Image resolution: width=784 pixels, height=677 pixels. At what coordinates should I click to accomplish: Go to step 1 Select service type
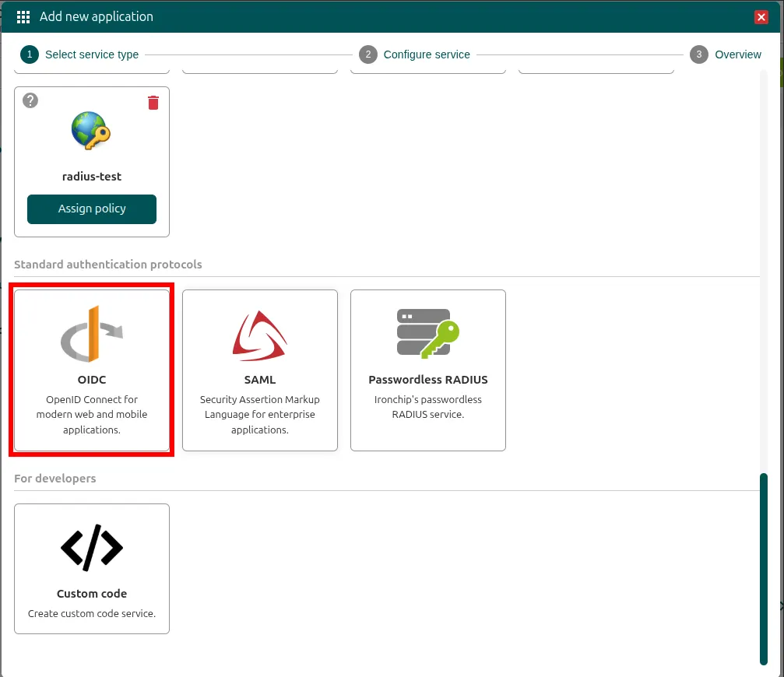pos(79,54)
